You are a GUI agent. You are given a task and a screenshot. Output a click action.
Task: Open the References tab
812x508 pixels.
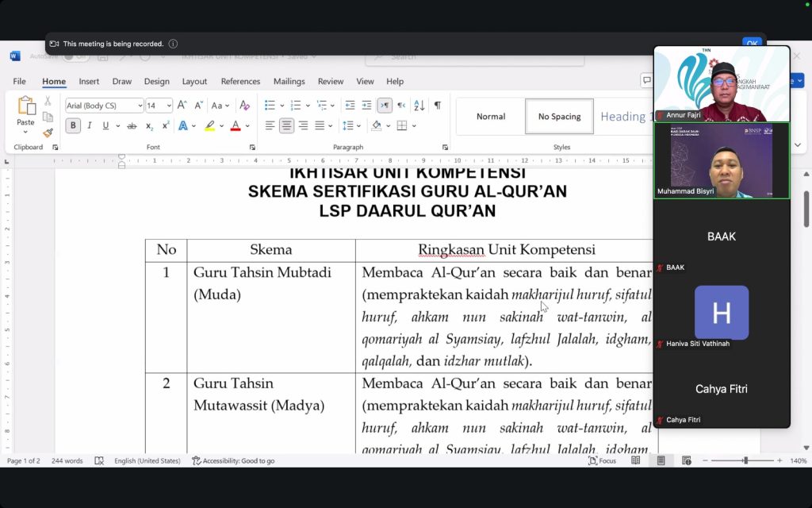pos(240,81)
